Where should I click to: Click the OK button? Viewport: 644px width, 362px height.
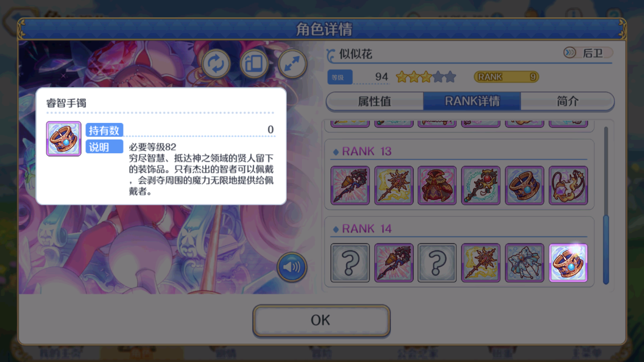click(321, 320)
